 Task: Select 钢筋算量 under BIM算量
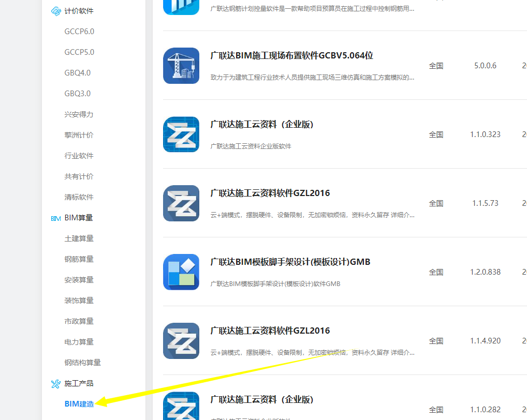79,260
